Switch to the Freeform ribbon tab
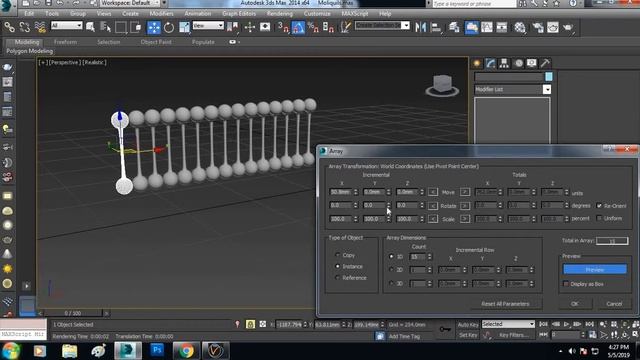The image size is (640, 360). (65, 42)
